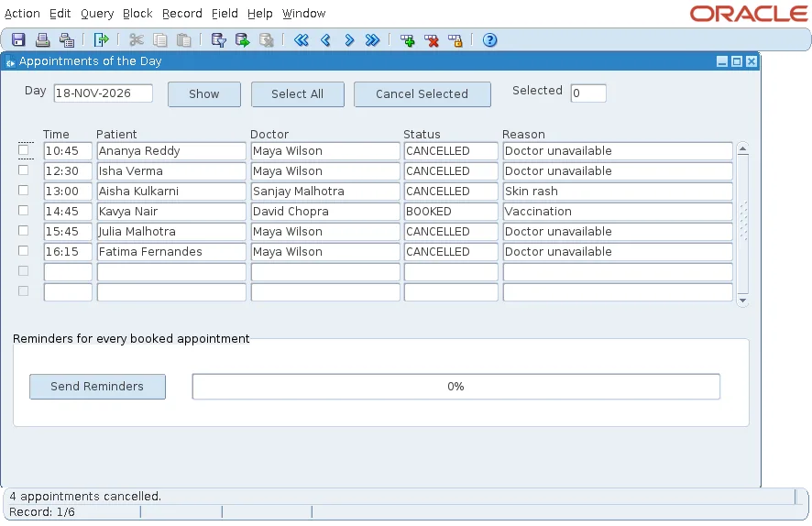Click the 13:00 time cell
Viewport: 812px width, 526px height.
[x=68, y=191]
